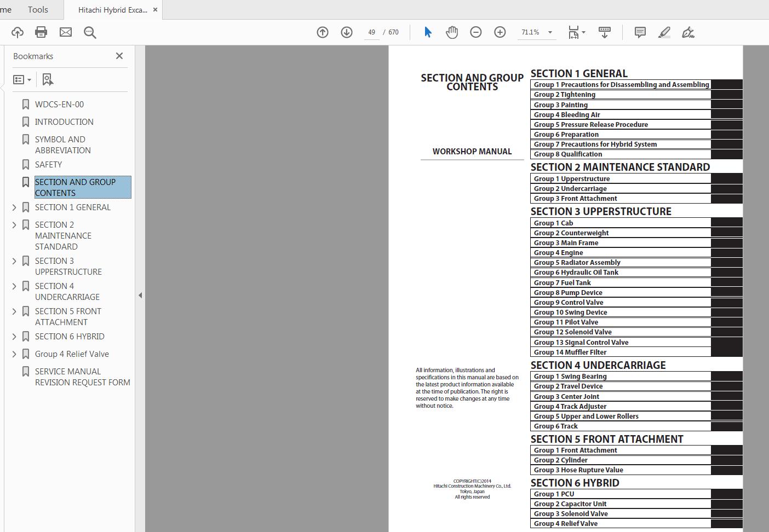Close the Hitachi Hybrid document tab
The height and width of the screenshot is (532, 769).
[x=156, y=10]
